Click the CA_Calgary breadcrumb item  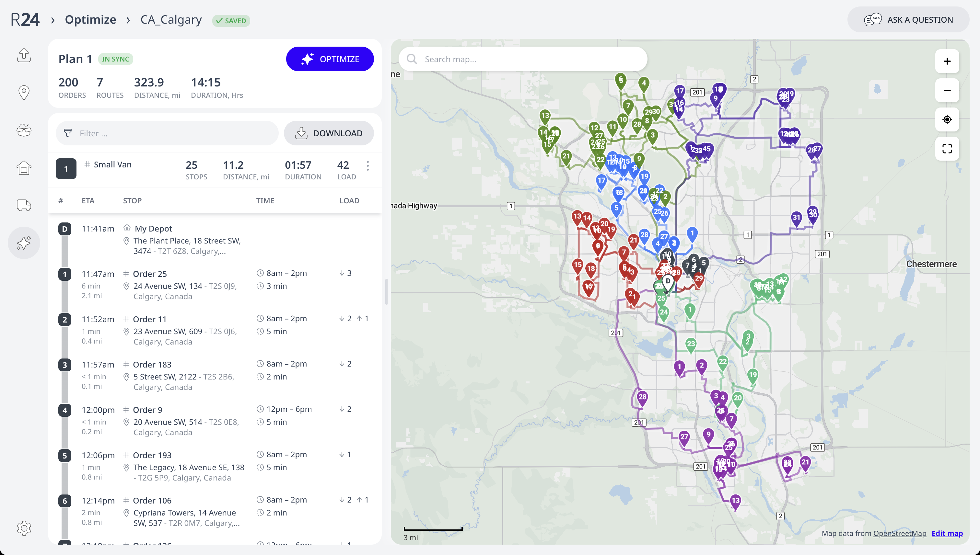171,19
